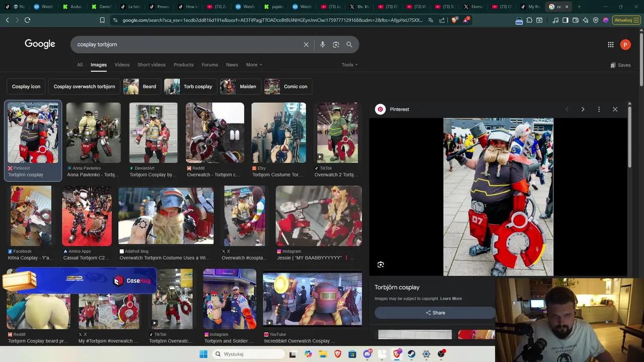Screen dimensions: 644x362
Task: Share this page via the address bar icon
Action: (x=442, y=20)
